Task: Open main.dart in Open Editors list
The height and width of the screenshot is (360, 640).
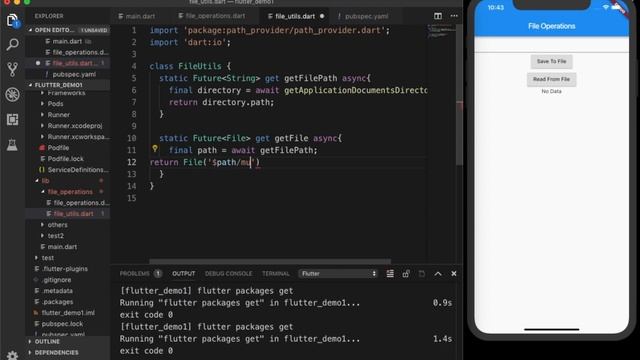Action: 67,41
